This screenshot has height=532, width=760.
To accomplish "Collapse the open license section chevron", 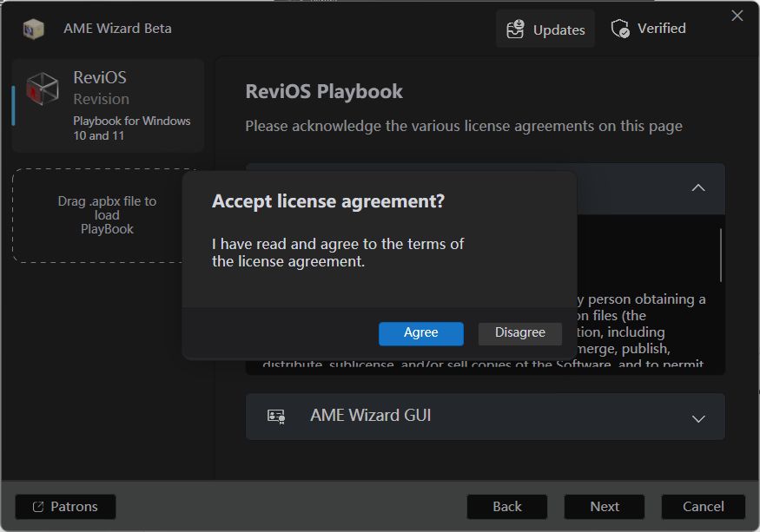I will point(698,188).
